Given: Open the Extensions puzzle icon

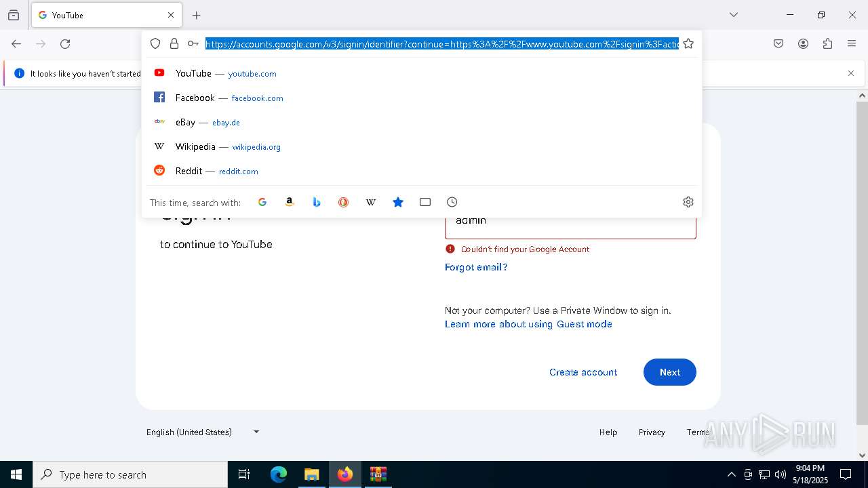Looking at the screenshot, I should click(x=827, y=43).
